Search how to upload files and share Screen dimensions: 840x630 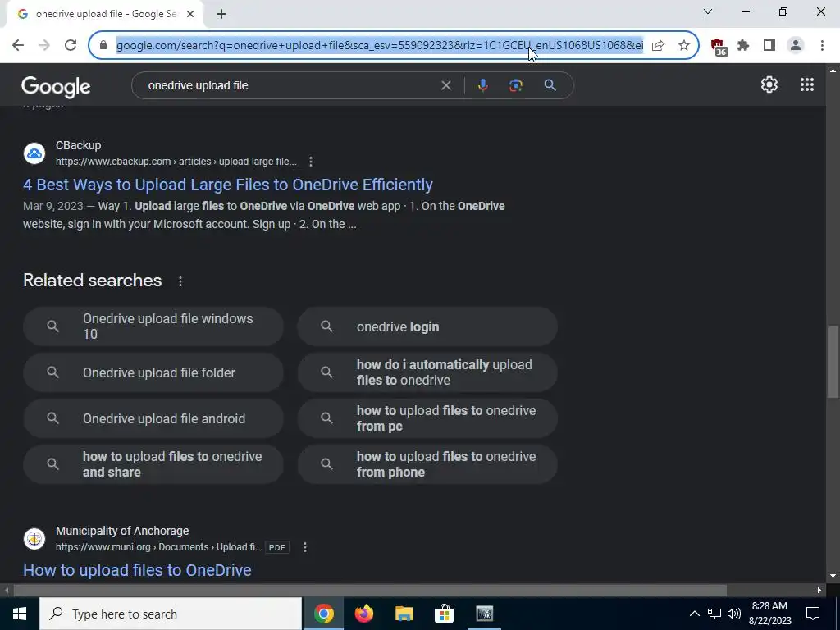153,464
